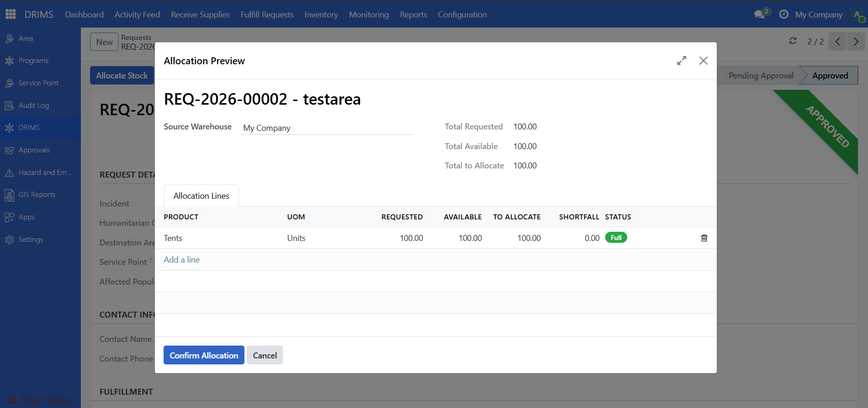Viewport: 868px width, 408px height.
Task: Click the Allocate Stock button
Action: point(122,75)
